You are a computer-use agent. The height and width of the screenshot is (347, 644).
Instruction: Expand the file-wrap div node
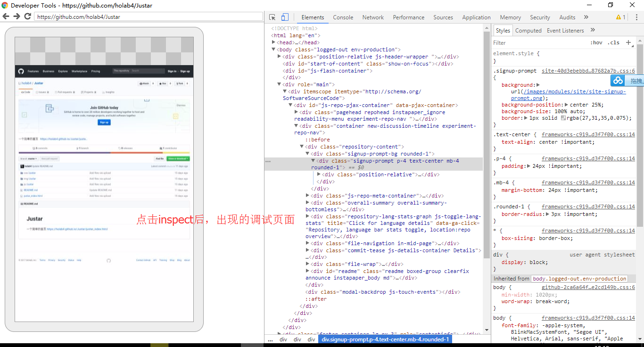(x=308, y=264)
